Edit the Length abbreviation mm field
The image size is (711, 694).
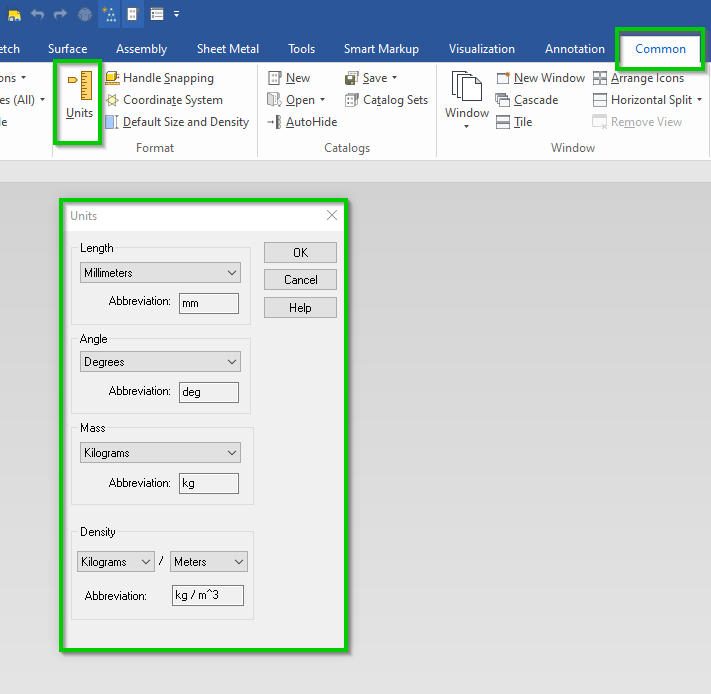click(209, 303)
